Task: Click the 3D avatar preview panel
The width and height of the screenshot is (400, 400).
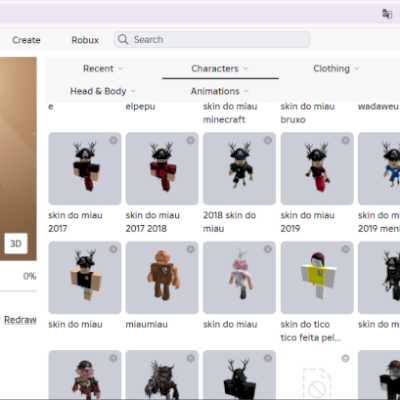Action: 18,158
